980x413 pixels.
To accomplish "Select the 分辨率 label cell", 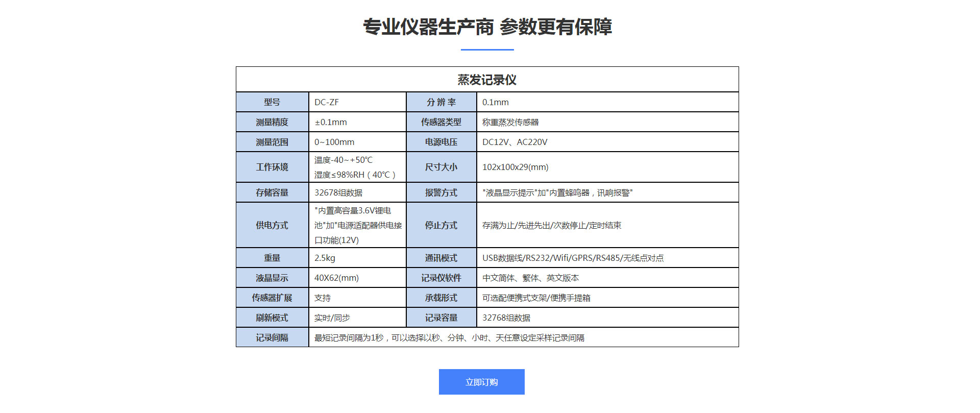I will 441,102.
